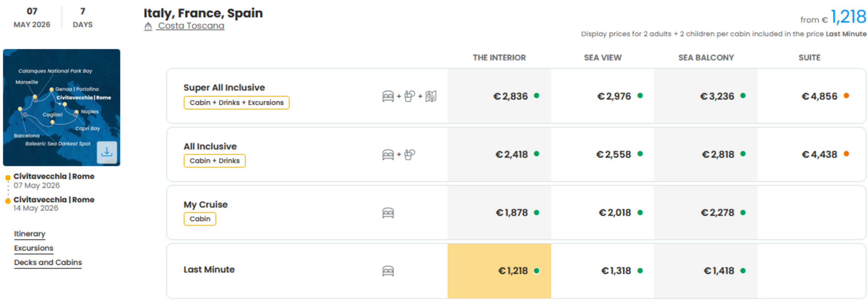The height and width of the screenshot is (305, 868).
Task: Click the excursions map icon in Super All Inclusive
Action: click(x=431, y=96)
